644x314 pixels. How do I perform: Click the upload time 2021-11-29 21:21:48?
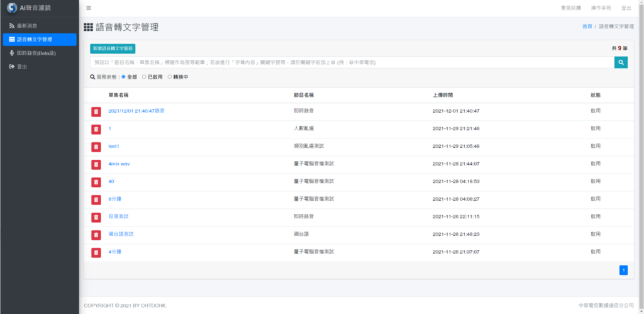[456, 128]
